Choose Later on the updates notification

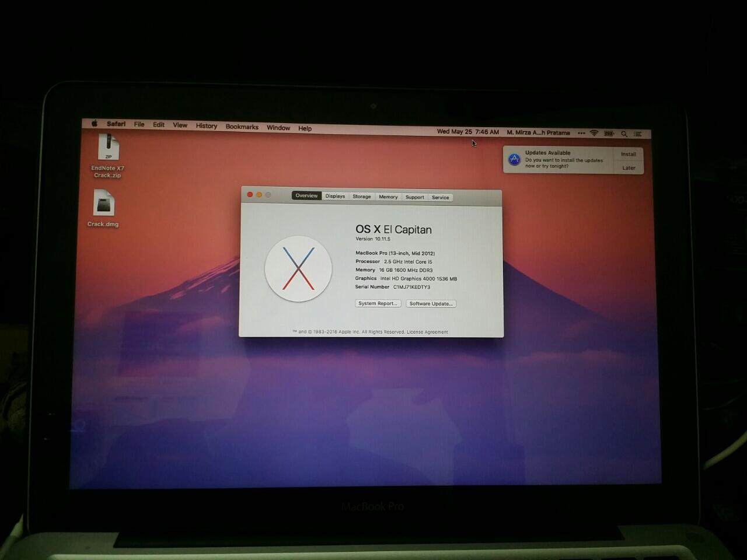tap(629, 168)
